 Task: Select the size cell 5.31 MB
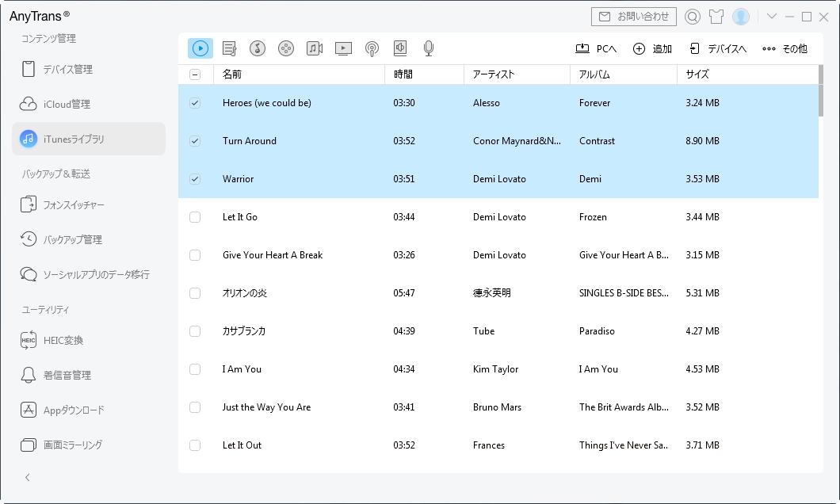[702, 293]
